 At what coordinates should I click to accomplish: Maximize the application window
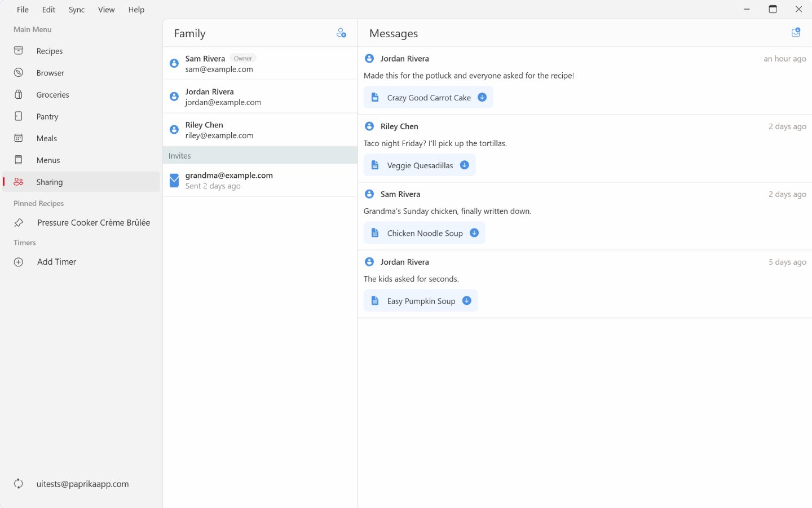click(x=773, y=9)
